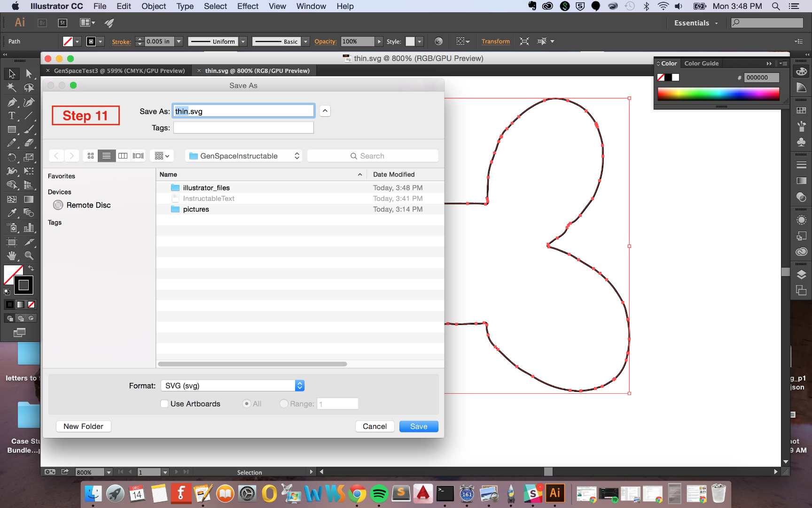
Task: Select the All radio button
Action: [247, 404]
